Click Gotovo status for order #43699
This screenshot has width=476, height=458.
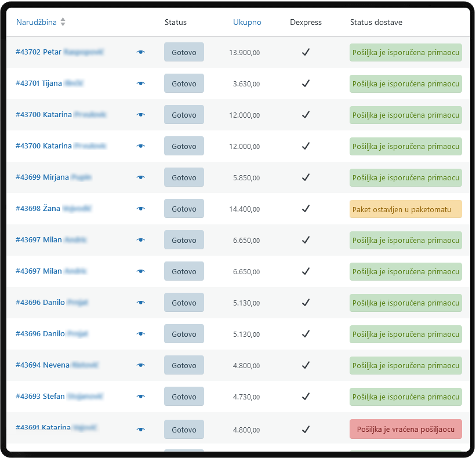[184, 177]
